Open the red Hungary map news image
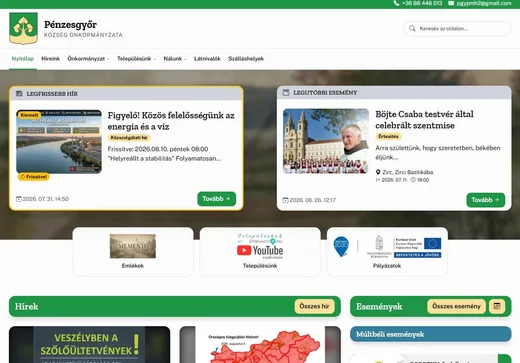The image size is (520, 363). click(x=260, y=344)
